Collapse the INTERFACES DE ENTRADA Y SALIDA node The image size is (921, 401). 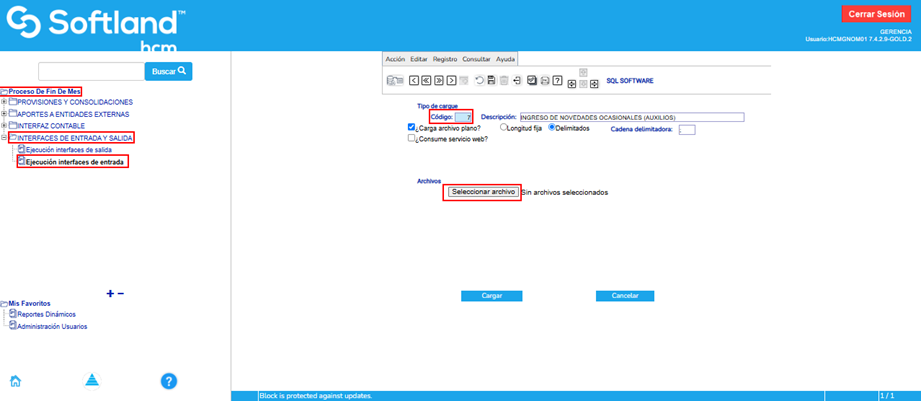pyautogui.click(x=4, y=137)
